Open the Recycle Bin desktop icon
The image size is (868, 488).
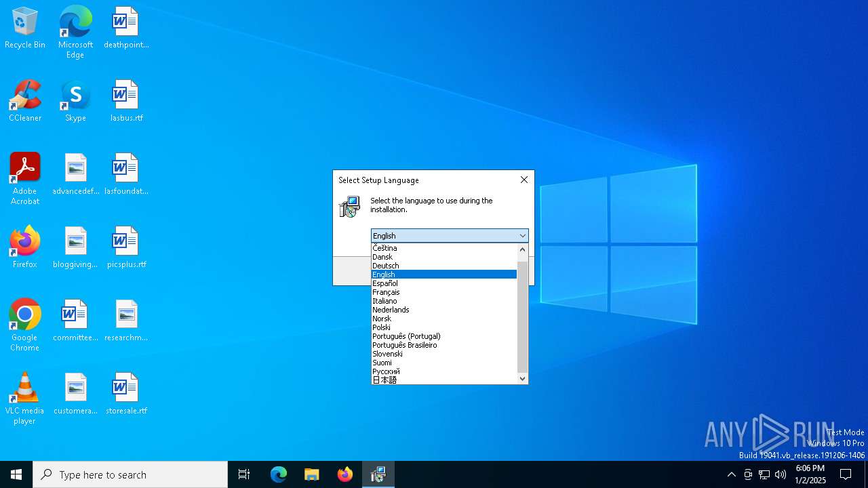tap(25, 28)
